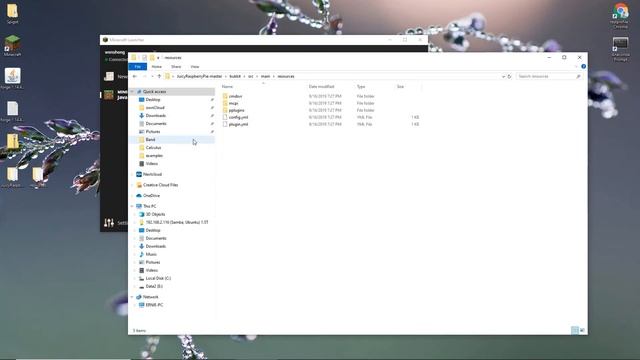This screenshot has width=640, height=360.
Task: Expand the OneDrive tree node arrow
Action: [x=132, y=196]
